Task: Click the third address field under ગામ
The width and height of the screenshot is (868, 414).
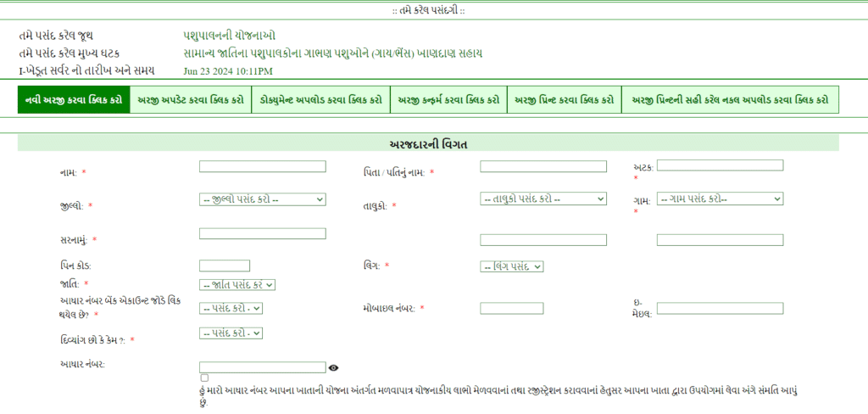Action: (721, 240)
